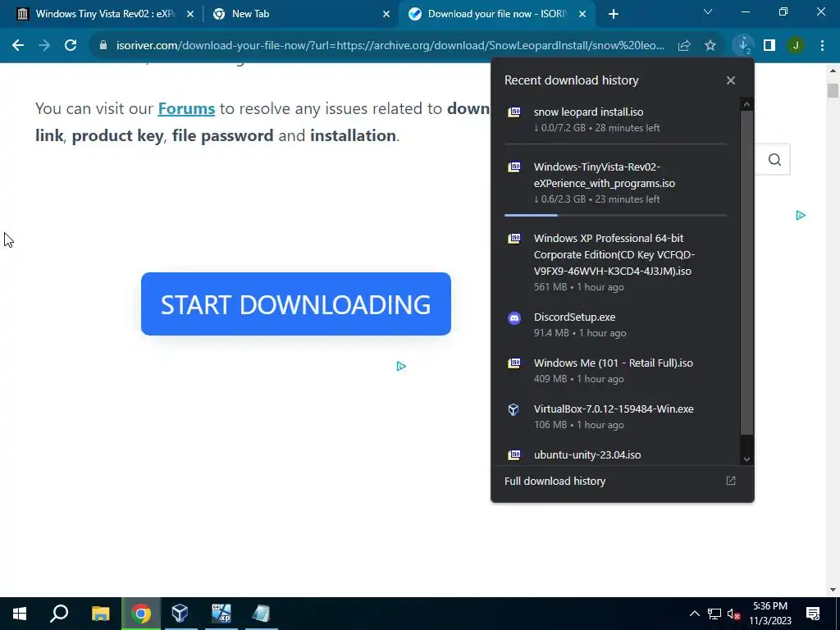Open the Windows Start menu
Viewport: 840px width, 630px height.
point(20,614)
